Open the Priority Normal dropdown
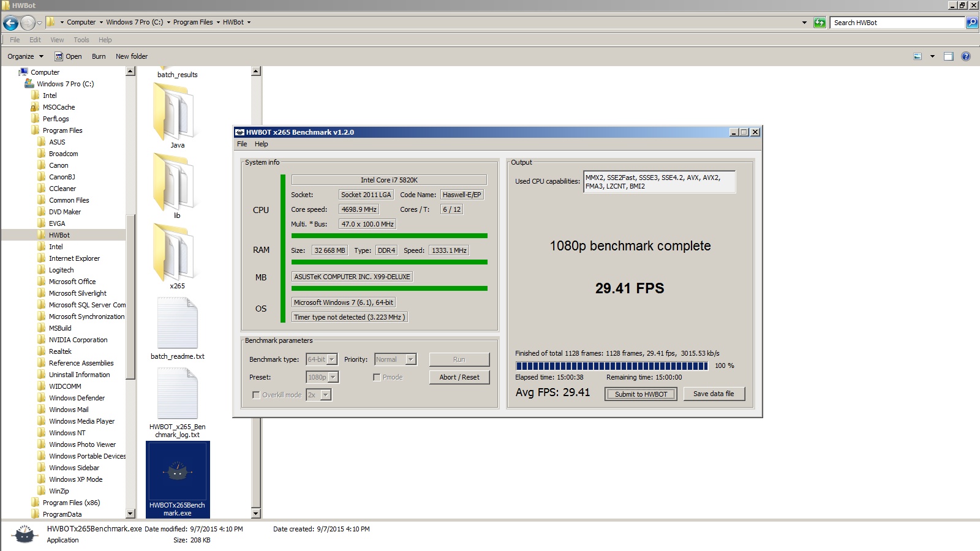Screen dimensions: 980x551 click(x=411, y=359)
